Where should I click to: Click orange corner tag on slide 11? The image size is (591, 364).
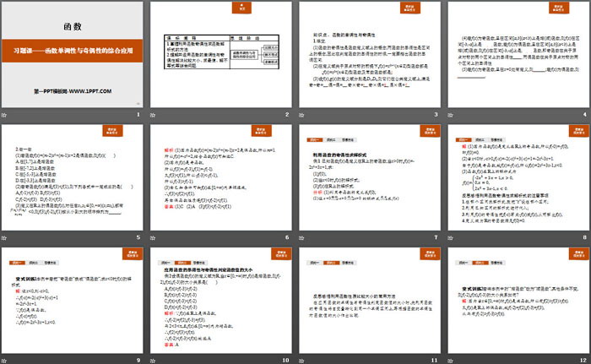pos(430,253)
